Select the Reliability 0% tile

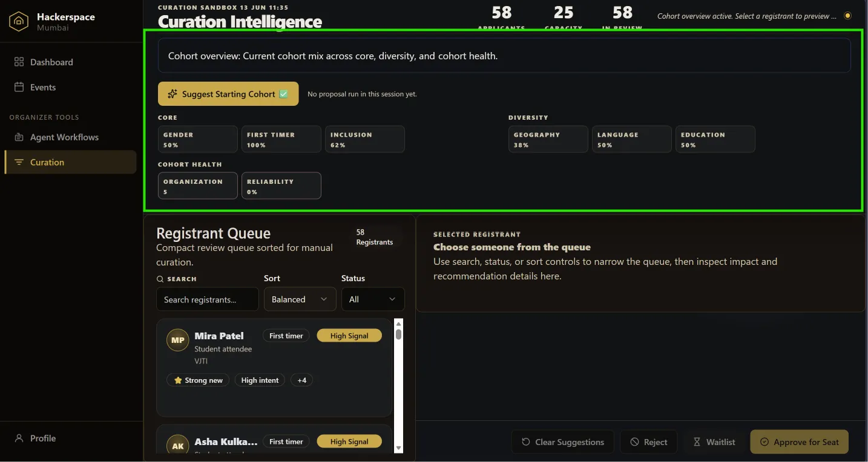281,186
